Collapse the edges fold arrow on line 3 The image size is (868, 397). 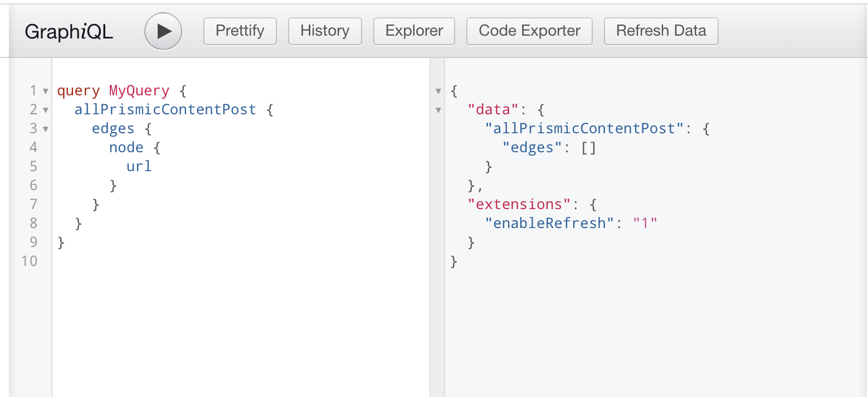[46, 129]
